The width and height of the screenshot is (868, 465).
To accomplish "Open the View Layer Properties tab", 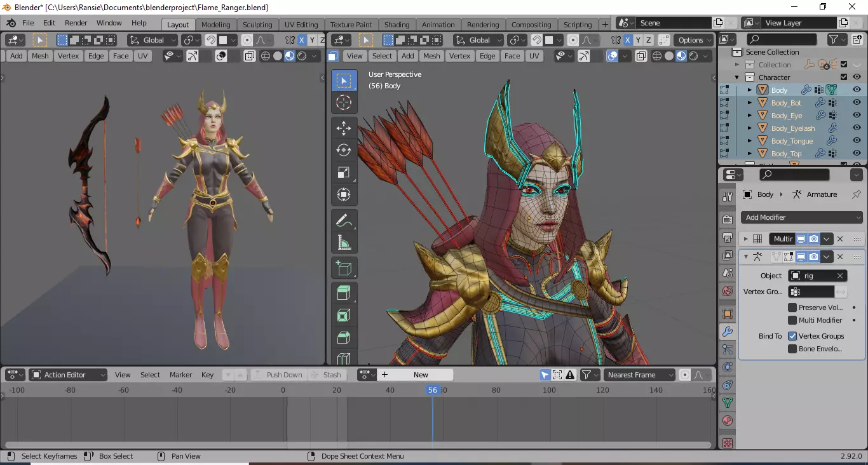I will click(x=728, y=255).
